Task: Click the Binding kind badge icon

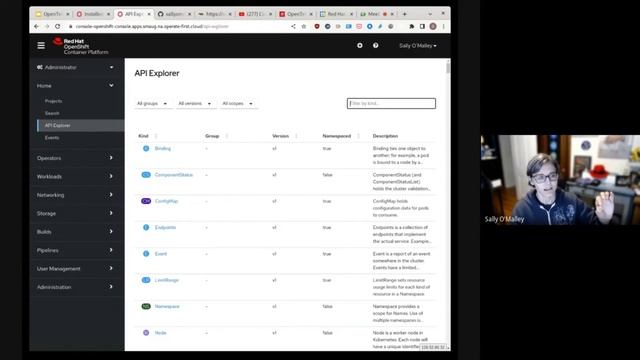Action: (x=146, y=149)
